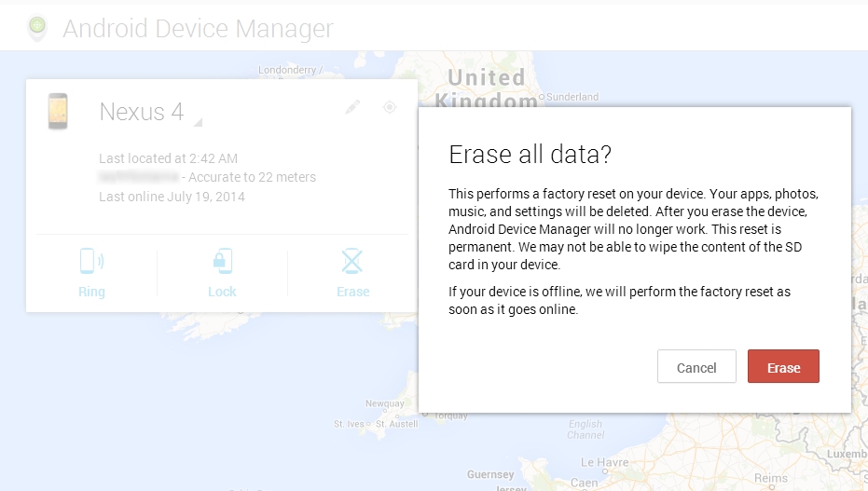Select the Ring label
Viewport: 868px width, 491px height.
pyautogui.click(x=91, y=292)
